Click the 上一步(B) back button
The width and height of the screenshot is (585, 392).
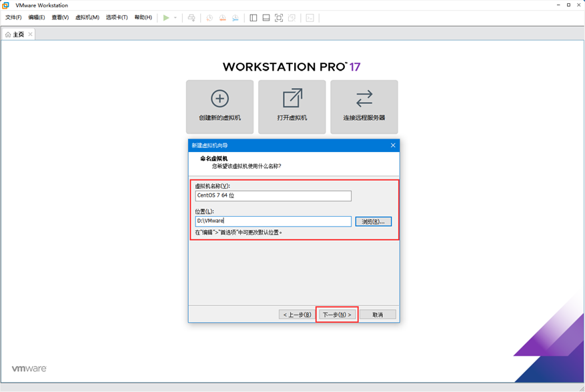click(297, 315)
